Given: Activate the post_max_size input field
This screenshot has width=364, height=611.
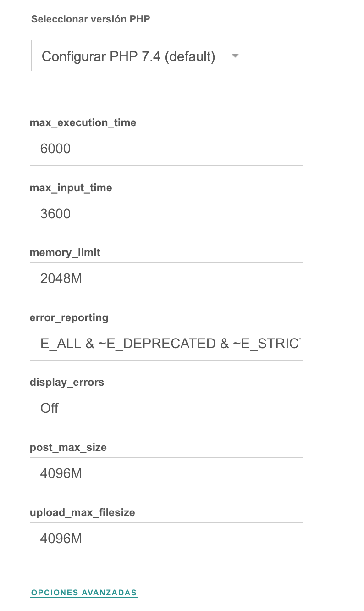Looking at the screenshot, I should 166,474.
